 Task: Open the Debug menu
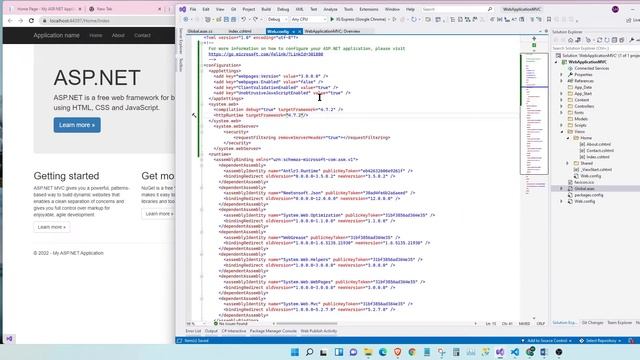[283, 9]
